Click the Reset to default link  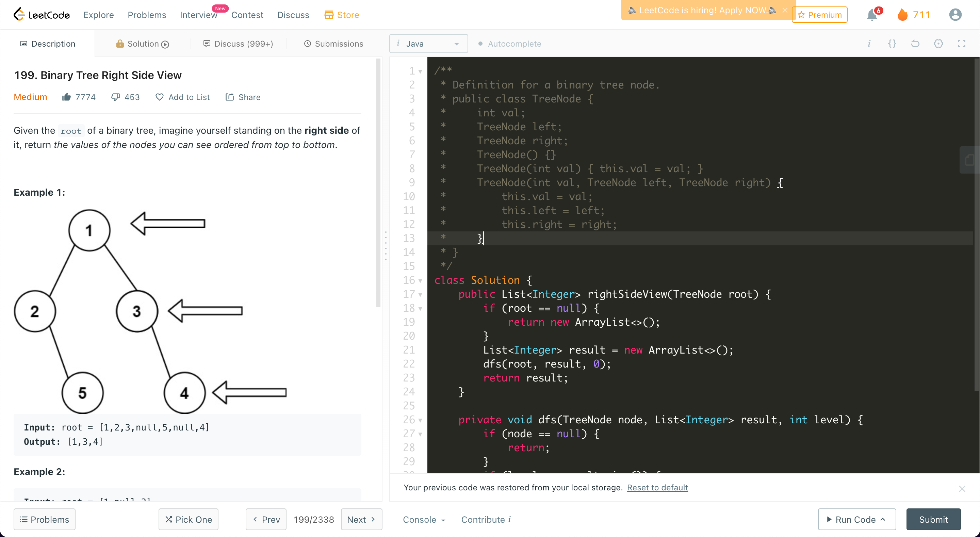657,488
